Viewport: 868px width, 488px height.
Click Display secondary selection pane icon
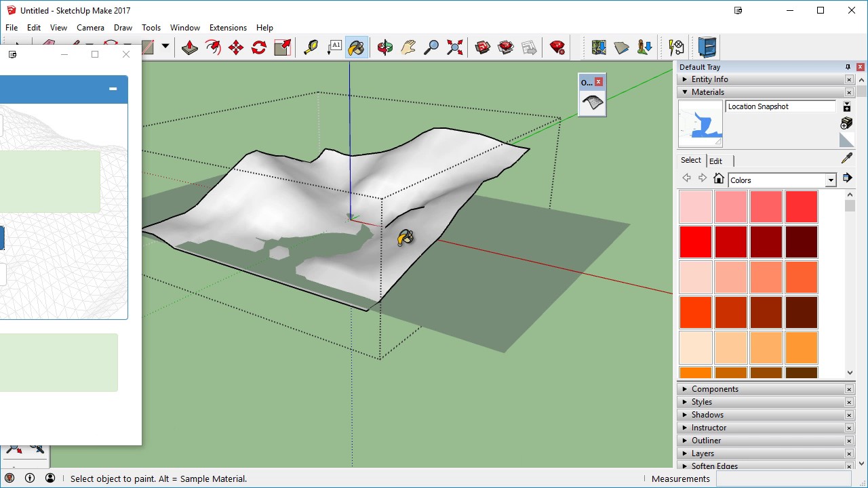pos(846,106)
